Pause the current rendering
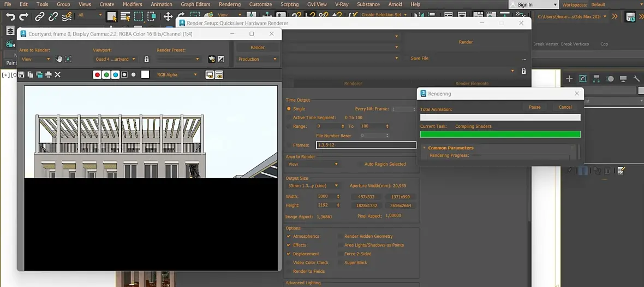This screenshot has height=287, width=644. 534,107
